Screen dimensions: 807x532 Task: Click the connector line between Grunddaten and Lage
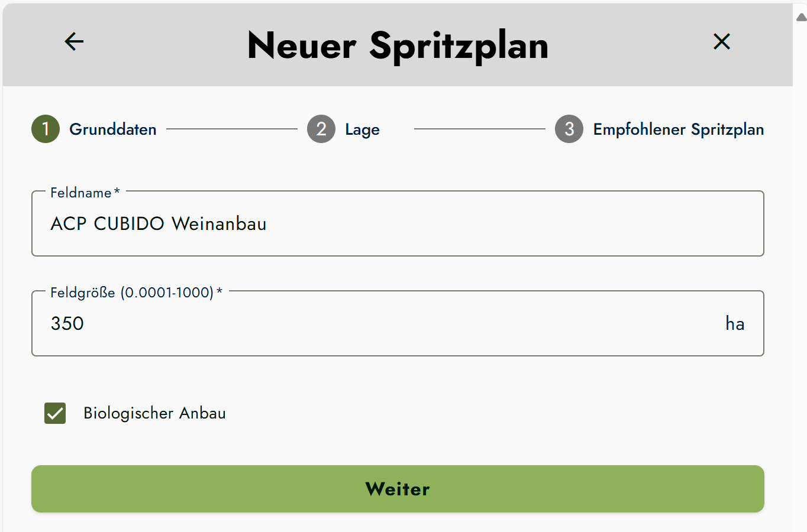click(231, 129)
